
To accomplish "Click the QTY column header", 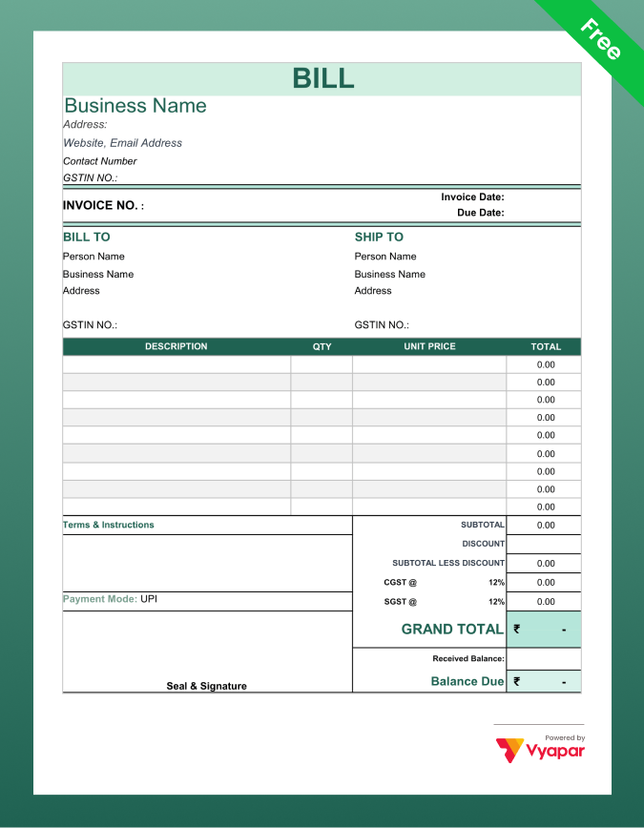I will [x=322, y=347].
